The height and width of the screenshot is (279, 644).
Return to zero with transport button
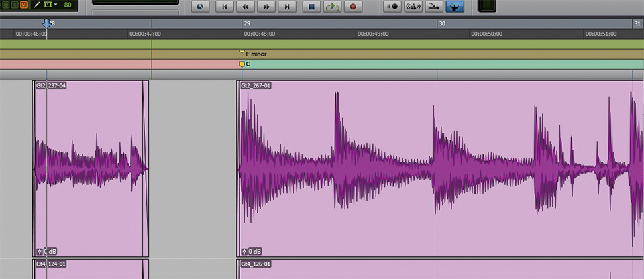(x=224, y=7)
